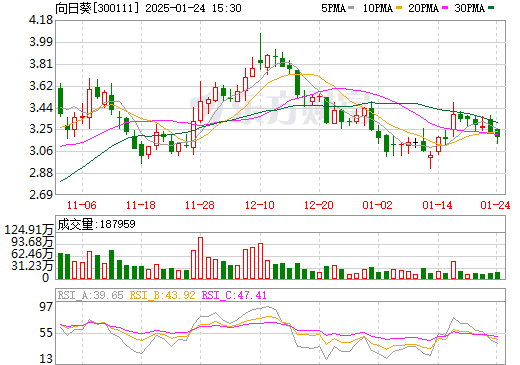Image resolution: width=520 pixels, height=365 pixels.
Task: Click the RSI_C:47.41 indicator label
Action: click(234, 295)
